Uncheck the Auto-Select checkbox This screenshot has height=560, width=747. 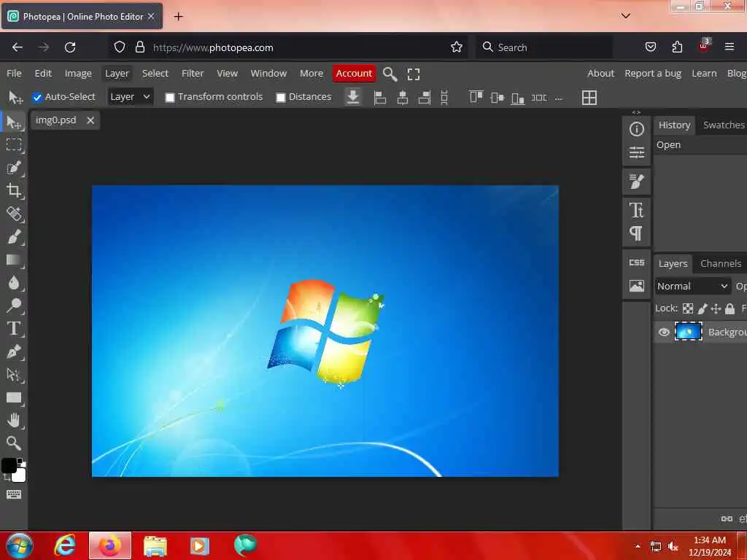37,97
